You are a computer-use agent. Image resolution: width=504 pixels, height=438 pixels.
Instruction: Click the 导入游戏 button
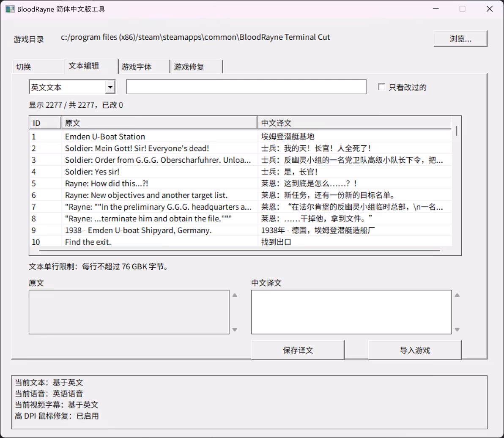coord(415,350)
